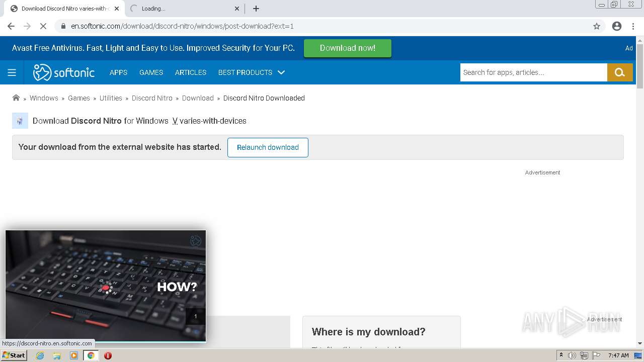Viewport: 644px width, 362px height.
Task: Click the yellow search magnifier button
Action: coord(620,72)
